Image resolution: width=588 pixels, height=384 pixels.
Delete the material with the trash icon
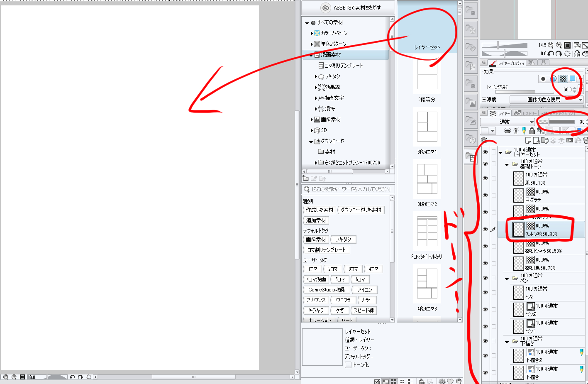pos(459,381)
